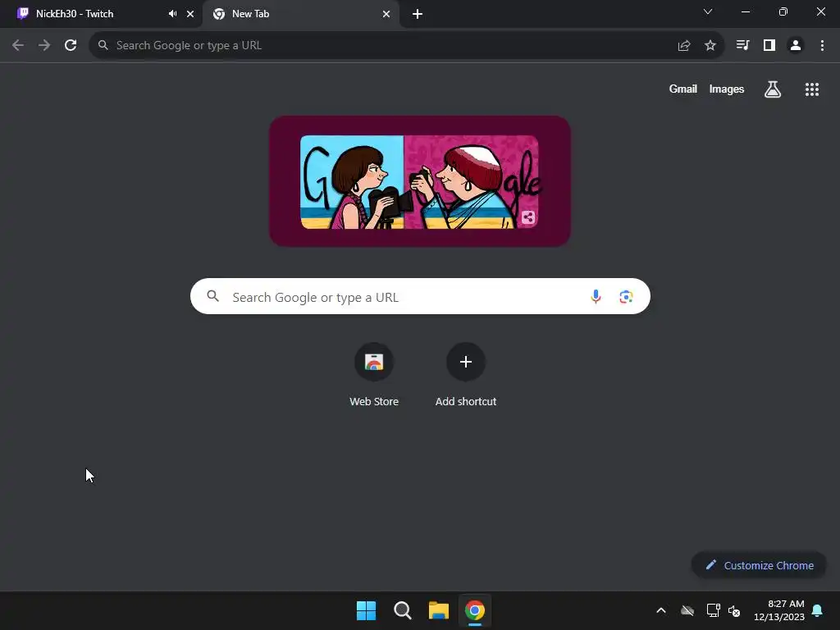Share the Google Doodle
Viewport: 840px width, 630px height.
(x=528, y=217)
